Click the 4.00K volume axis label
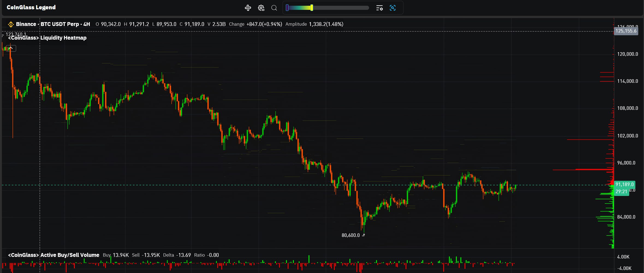 (x=623, y=257)
